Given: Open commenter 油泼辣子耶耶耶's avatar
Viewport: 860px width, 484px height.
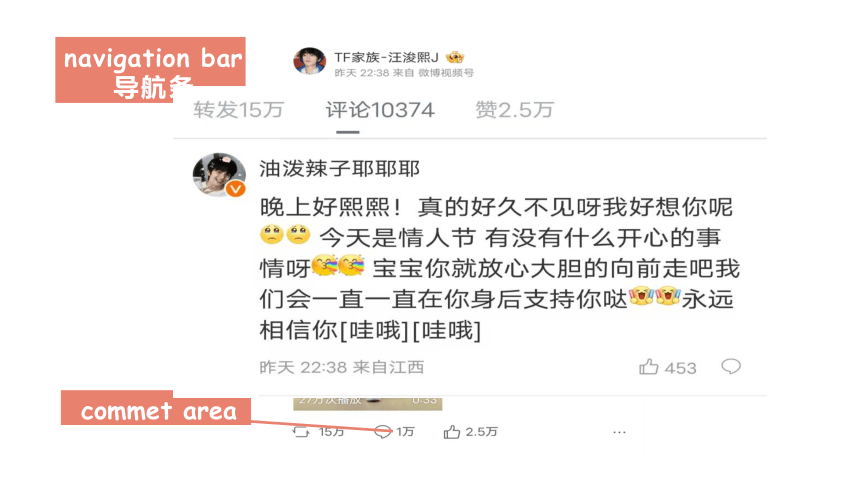Looking at the screenshot, I should pos(219,175).
